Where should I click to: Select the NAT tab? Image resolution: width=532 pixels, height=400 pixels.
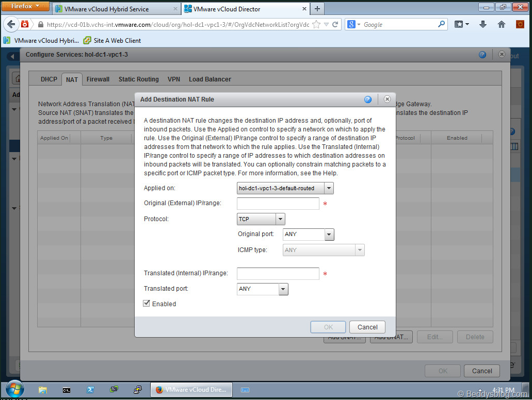[x=72, y=80]
